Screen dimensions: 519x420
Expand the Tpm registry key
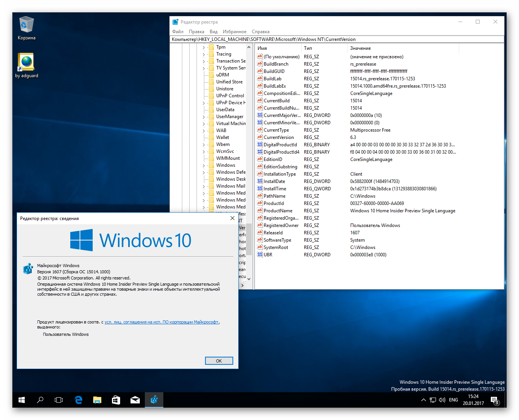(204, 47)
